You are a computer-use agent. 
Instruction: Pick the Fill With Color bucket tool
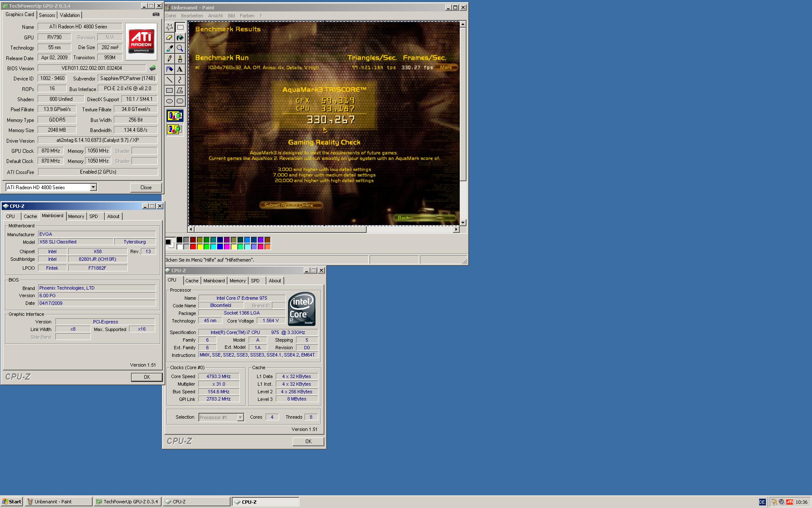pos(180,38)
